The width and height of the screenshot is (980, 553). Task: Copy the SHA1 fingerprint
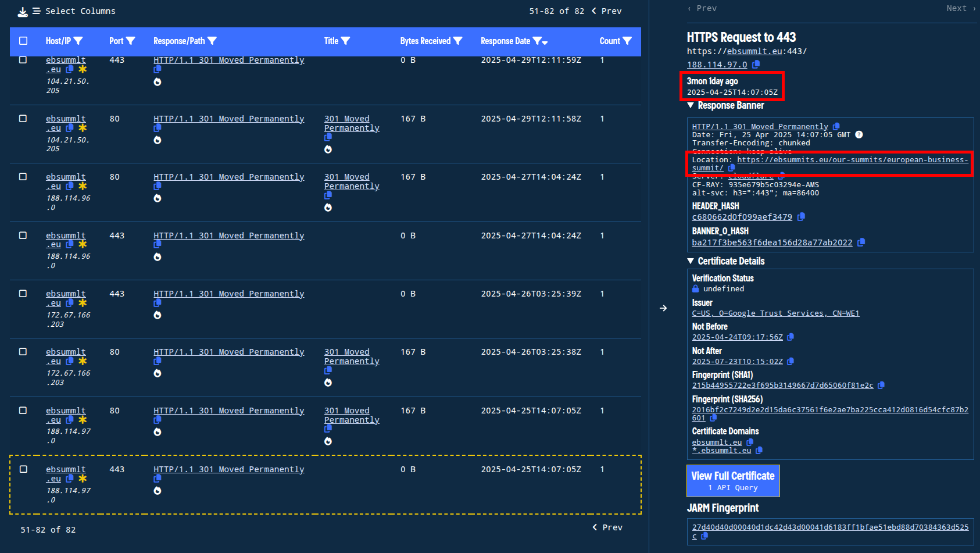coord(881,385)
